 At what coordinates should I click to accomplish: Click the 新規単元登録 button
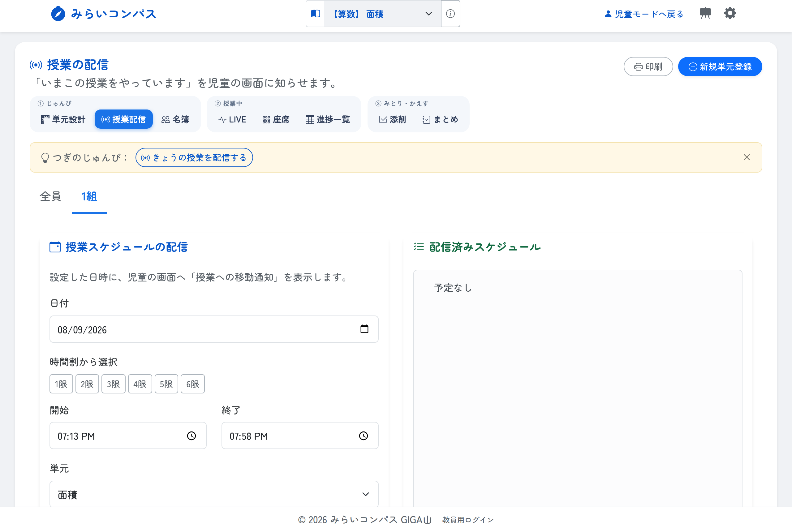click(x=720, y=66)
